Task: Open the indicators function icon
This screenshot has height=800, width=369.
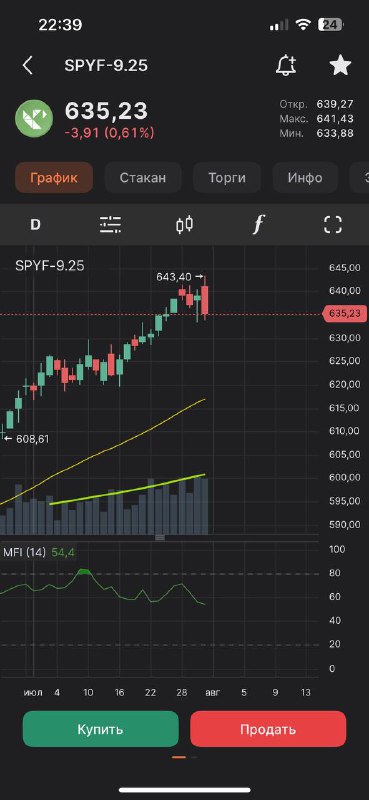Action: pyautogui.click(x=259, y=224)
